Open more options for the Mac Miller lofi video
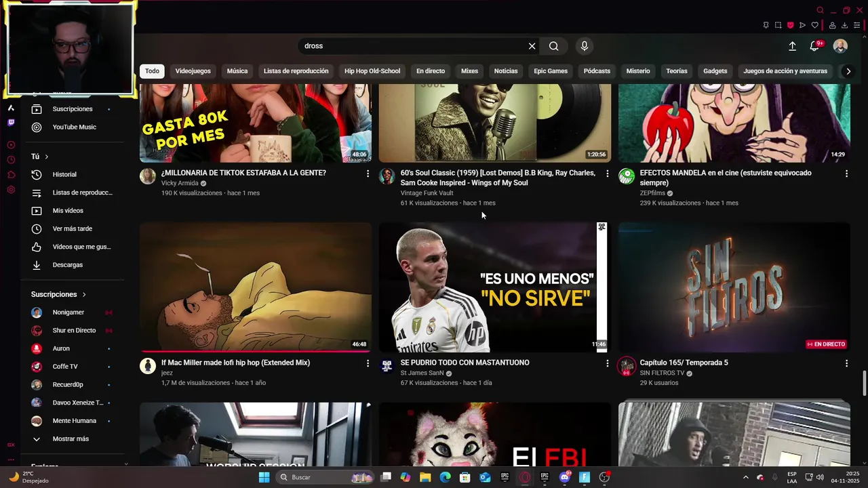This screenshot has width=868, height=488. pos(368,364)
